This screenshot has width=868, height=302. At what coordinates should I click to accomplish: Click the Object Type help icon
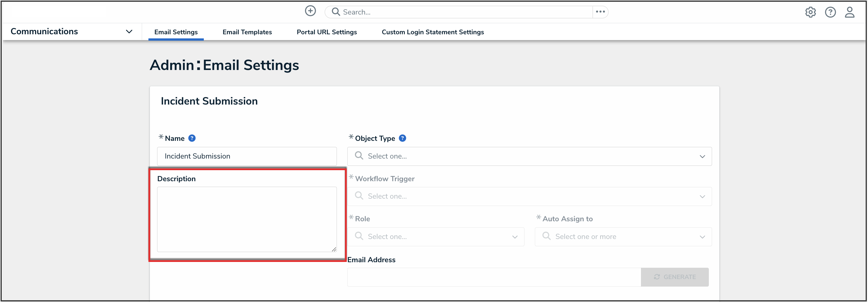pyautogui.click(x=402, y=138)
